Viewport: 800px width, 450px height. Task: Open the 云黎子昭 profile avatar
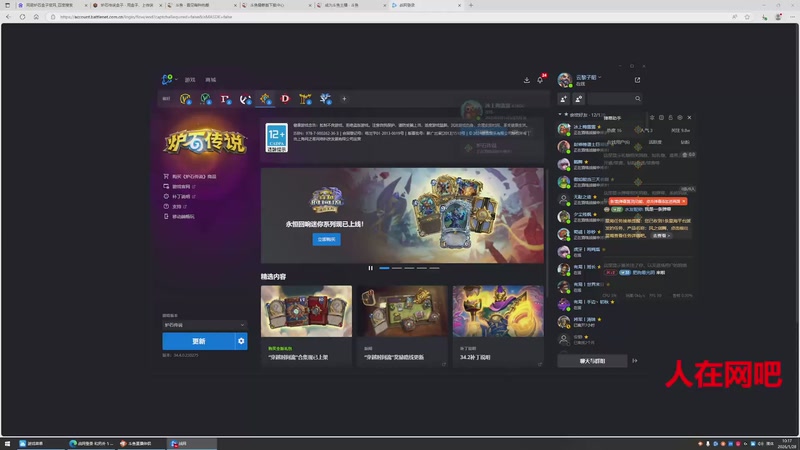click(564, 80)
